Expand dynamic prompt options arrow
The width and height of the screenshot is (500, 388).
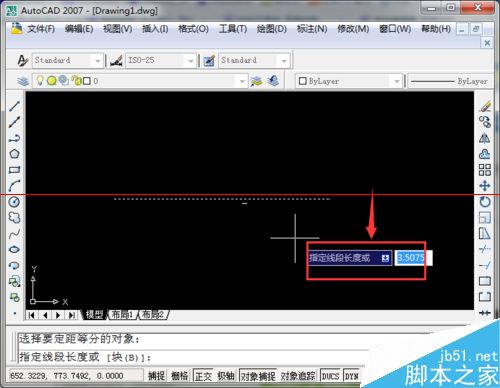pos(386,258)
